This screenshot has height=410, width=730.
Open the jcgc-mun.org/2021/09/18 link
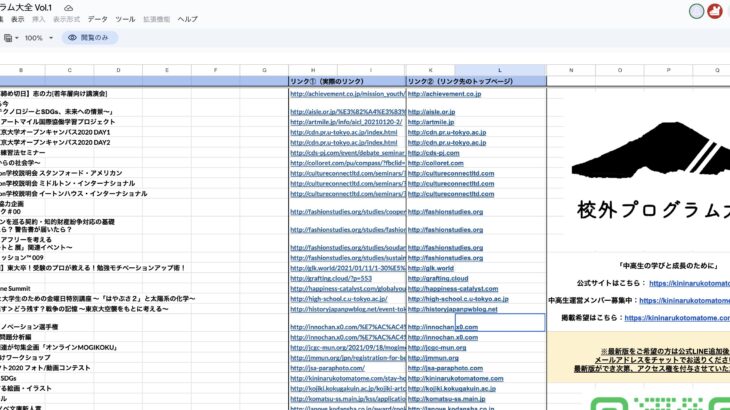pos(347,348)
